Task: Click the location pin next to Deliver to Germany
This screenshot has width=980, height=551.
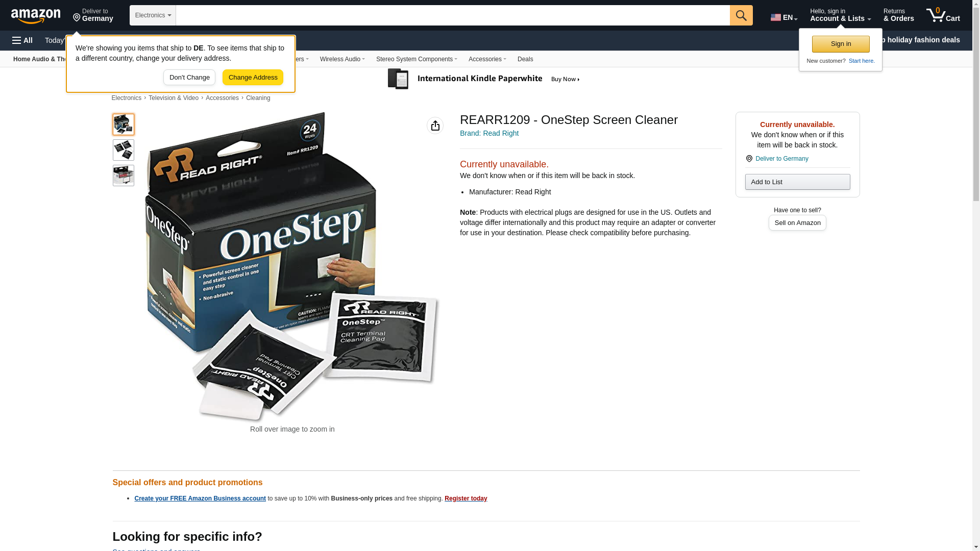Action: click(749, 159)
